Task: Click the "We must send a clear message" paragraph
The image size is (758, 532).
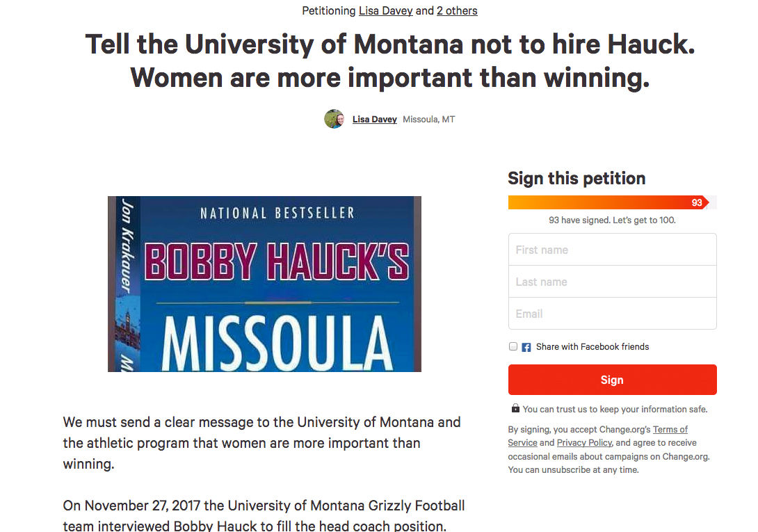Action: (261, 443)
